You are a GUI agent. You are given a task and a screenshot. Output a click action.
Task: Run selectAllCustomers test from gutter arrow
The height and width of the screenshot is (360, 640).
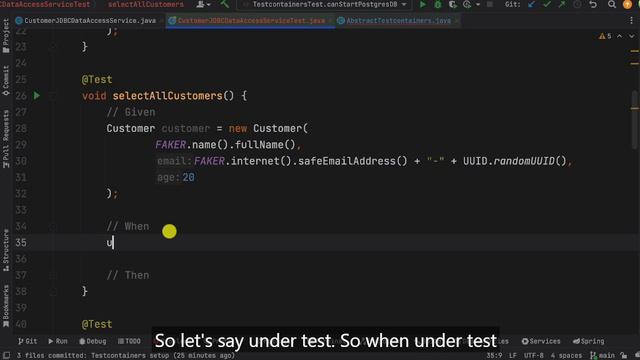click(37, 96)
